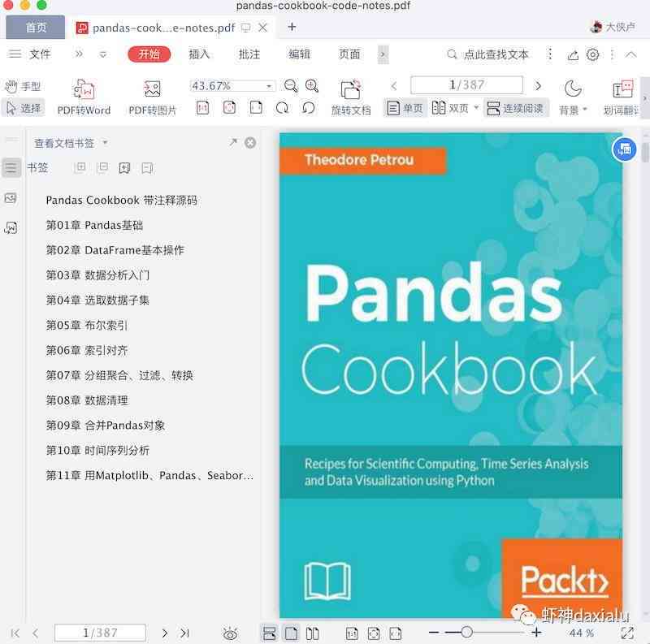Screen dimensions: 650x644
Task: Click the background (背景) moon icon
Action: [x=573, y=89]
